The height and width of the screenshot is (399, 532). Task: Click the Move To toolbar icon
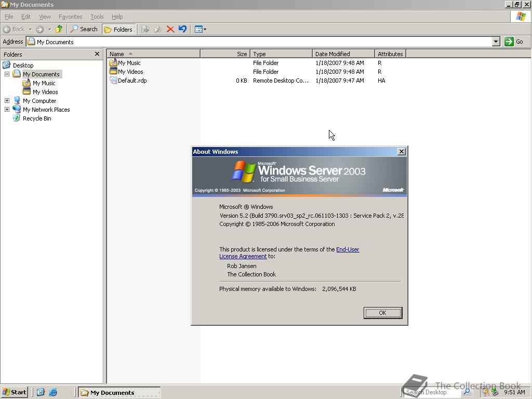click(x=145, y=29)
